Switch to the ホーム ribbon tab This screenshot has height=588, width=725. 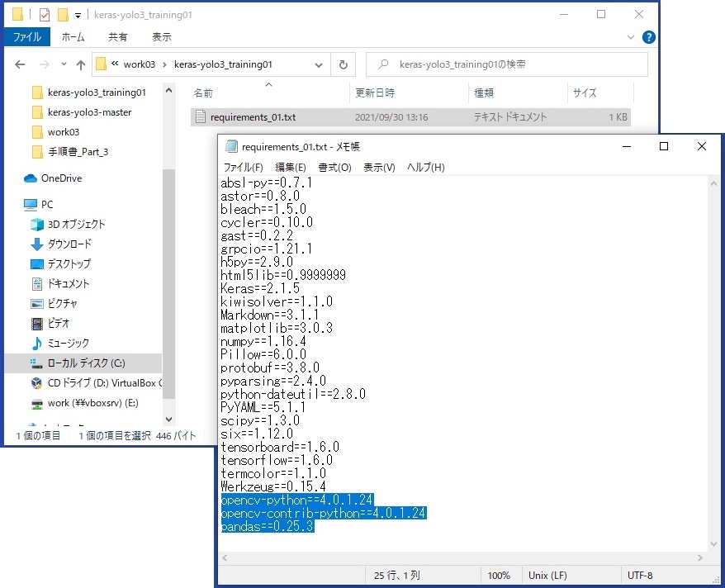(73, 37)
